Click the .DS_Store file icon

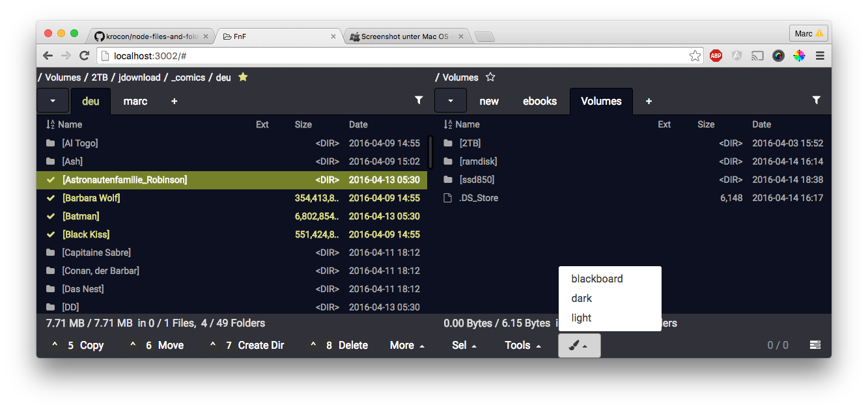point(447,198)
